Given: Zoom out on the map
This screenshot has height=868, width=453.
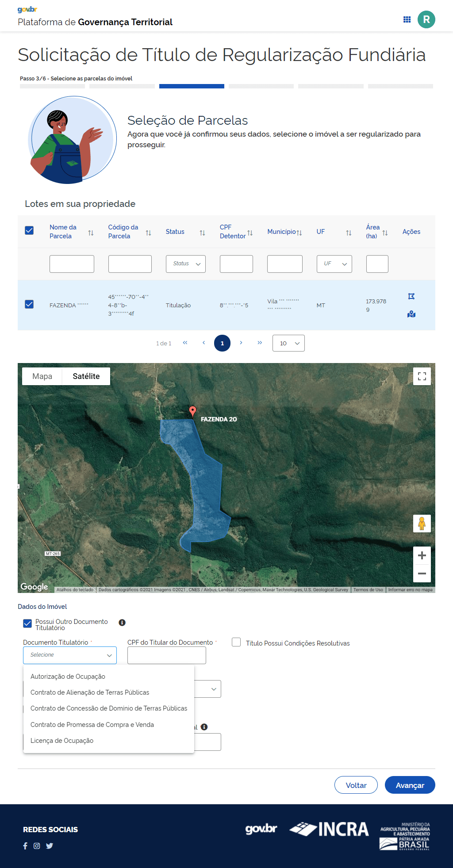Looking at the screenshot, I should (x=422, y=574).
